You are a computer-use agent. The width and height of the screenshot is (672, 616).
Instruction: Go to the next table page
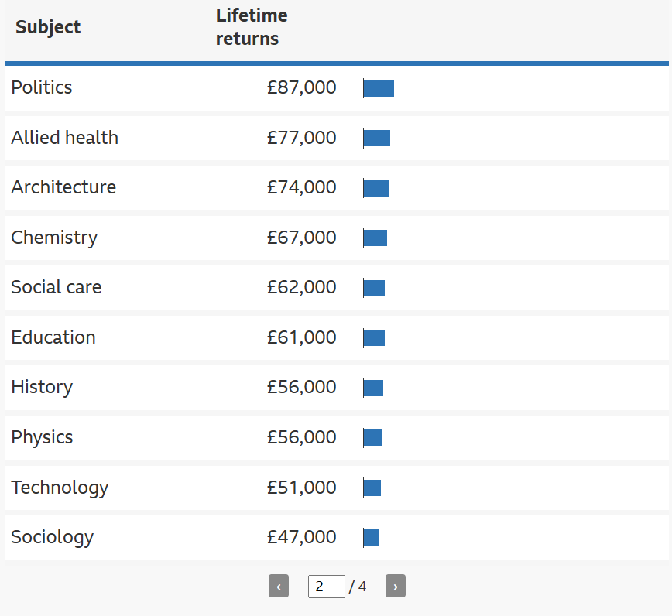tap(395, 586)
